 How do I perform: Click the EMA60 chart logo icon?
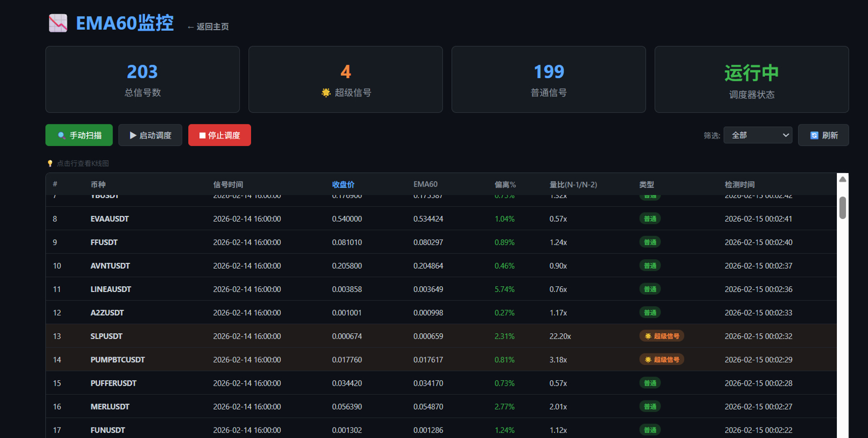[x=58, y=23]
